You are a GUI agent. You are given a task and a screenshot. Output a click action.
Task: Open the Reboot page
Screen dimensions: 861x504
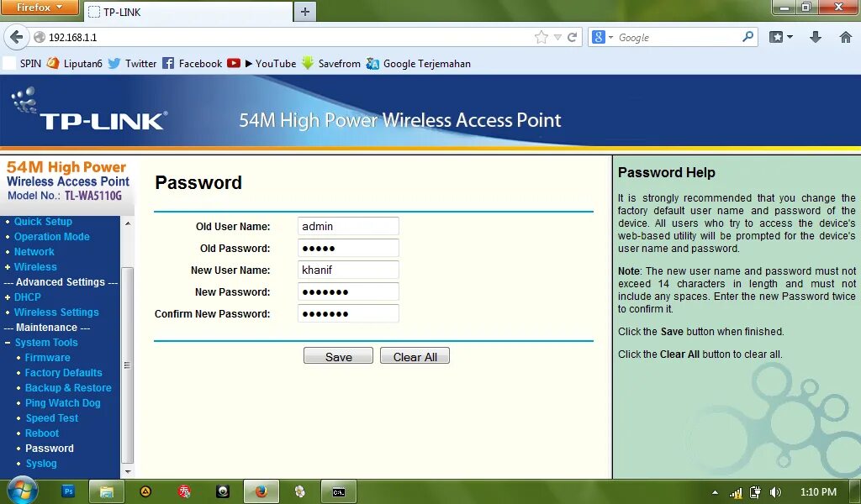point(42,433)
